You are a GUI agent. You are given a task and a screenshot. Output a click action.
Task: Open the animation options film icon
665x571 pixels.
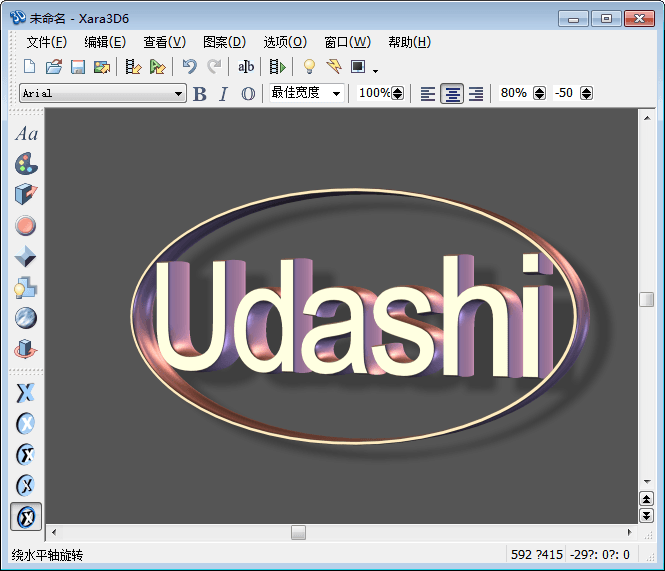point(277,67)
